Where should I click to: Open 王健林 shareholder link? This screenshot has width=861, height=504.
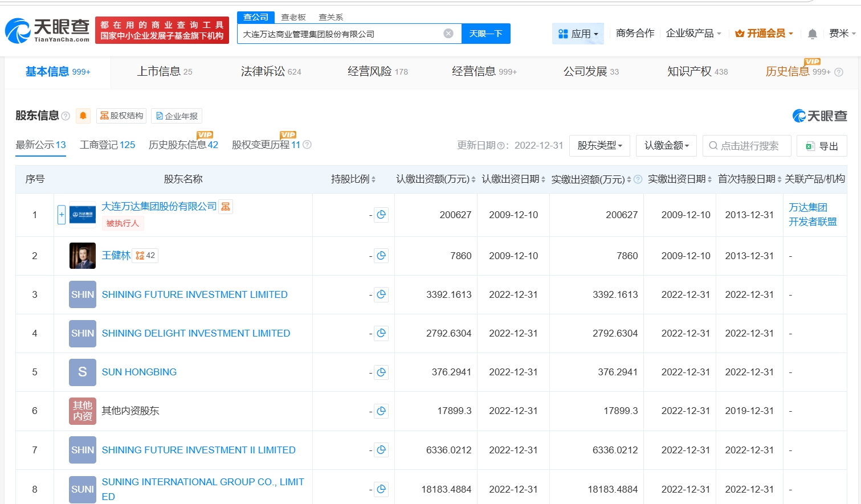tap(116, 255)
